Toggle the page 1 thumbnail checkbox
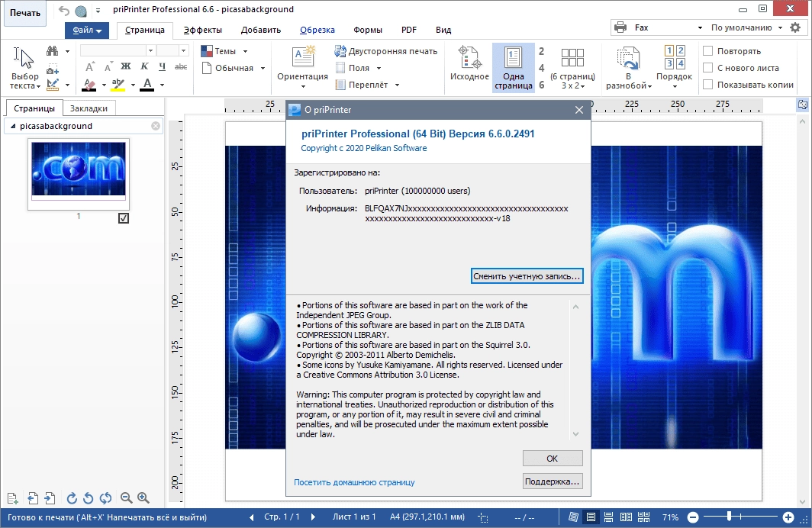Viewport: 812px width, 528px height. 124,218
